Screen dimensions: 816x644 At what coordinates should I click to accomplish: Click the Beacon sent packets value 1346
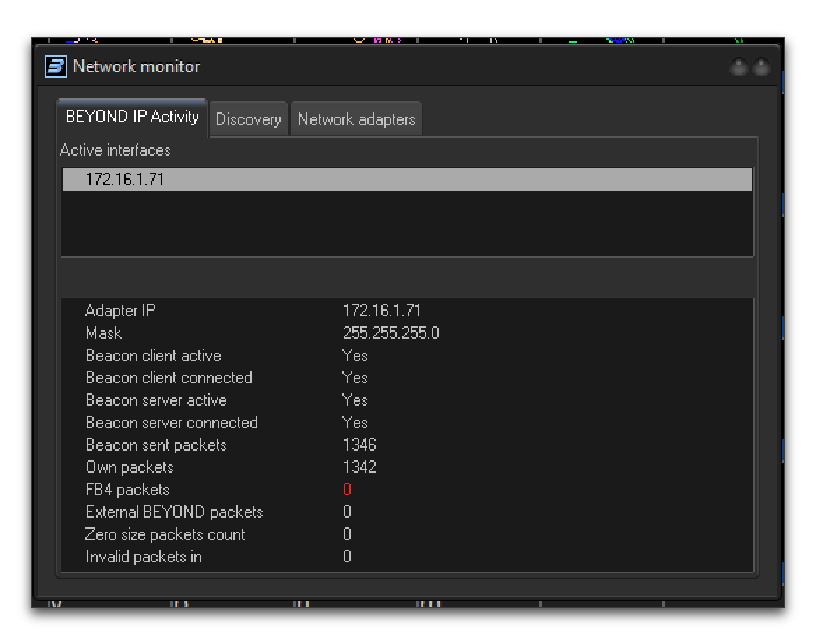[x=360, y=445]
